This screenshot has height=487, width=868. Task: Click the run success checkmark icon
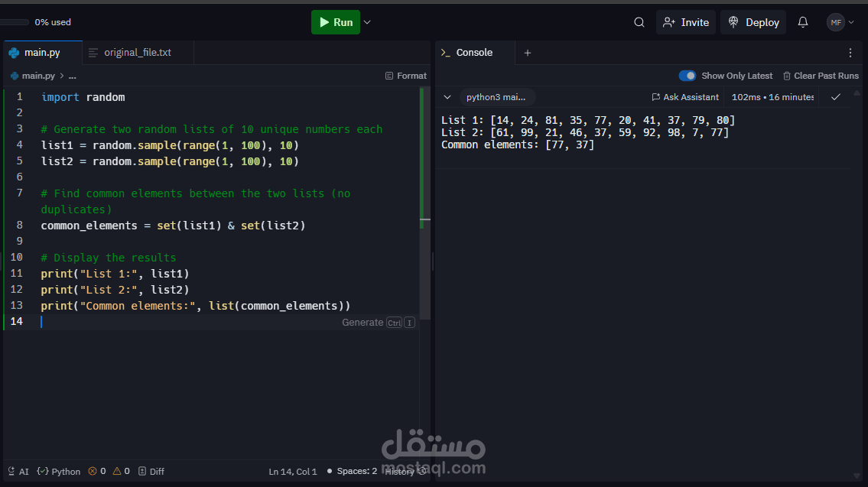pyautogui.click(x=836, y=97)
